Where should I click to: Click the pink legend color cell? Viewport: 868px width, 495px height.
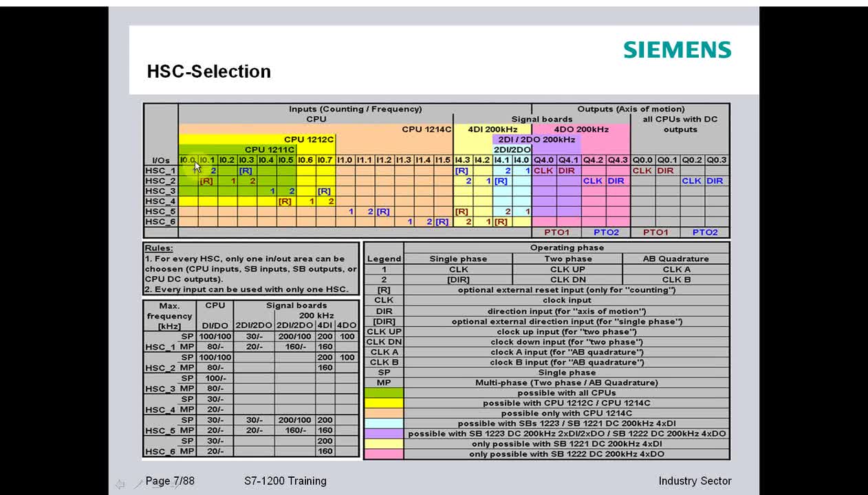tap(384, 454)
